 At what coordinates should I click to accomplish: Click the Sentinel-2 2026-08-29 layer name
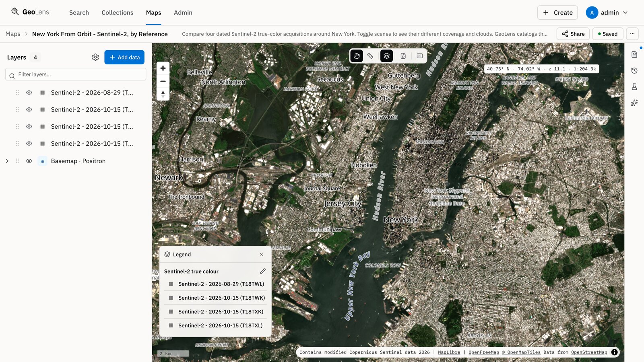pyautogui.click(x=92, y=93)
